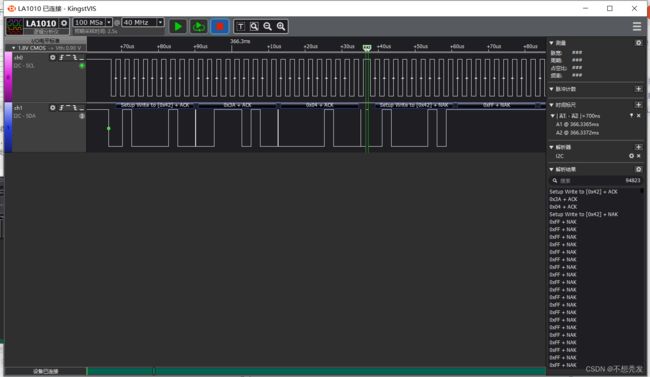Click the zoom-to-fit magnifier icon
This screenshot has width=650, height=377.
point(254,27)
